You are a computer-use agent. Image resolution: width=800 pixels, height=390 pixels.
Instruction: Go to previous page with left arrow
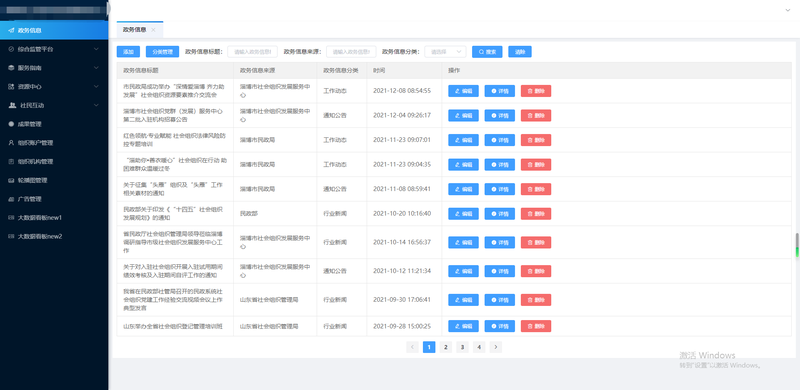pos(412,347)
